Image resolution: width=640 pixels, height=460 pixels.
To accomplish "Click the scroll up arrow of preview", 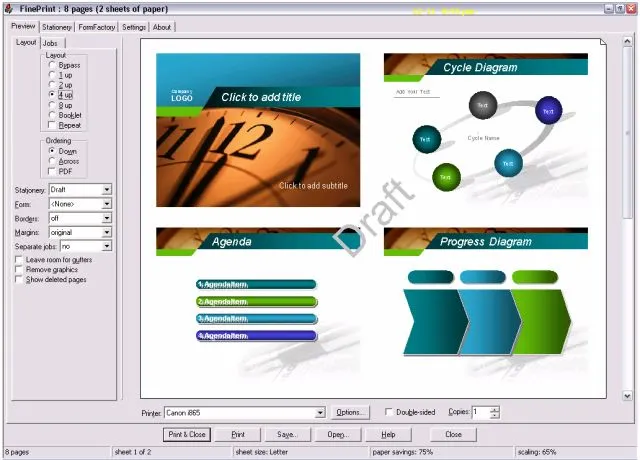I will click(627, 41).
